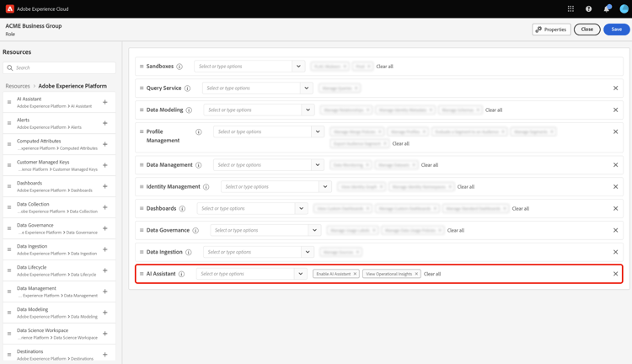Open the user profile avatar
Image resolution: width=632 pixels, height=364 pixels.
coord(624,8)
